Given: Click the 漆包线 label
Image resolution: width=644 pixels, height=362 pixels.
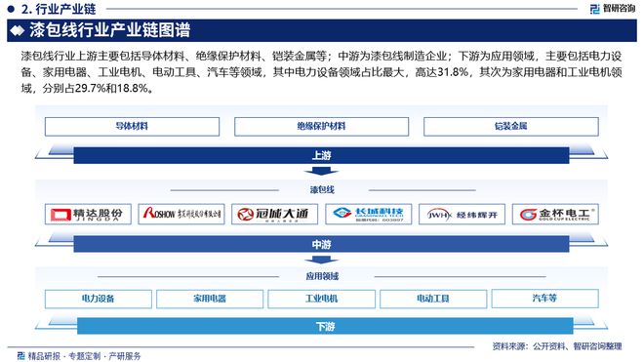Looking at the screenshot, I should tap(322, 190).
